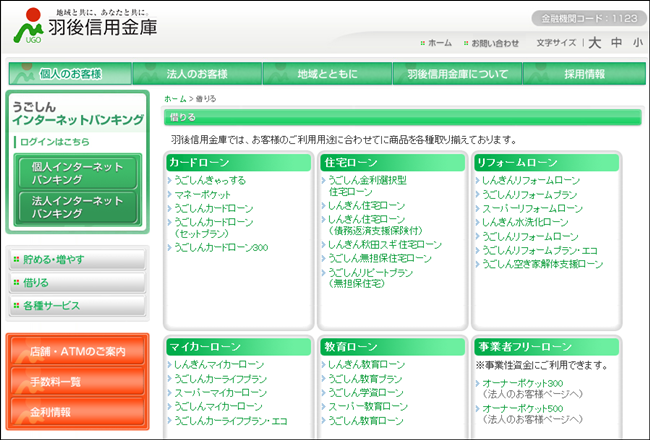The width and height of the screenshot is (650, 440).
Task: Select the 個人のお客様 tab
Action: coord(70,74)
